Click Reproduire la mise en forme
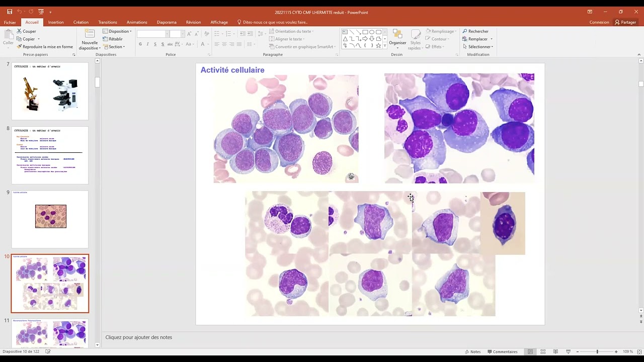 coord(45,47)
